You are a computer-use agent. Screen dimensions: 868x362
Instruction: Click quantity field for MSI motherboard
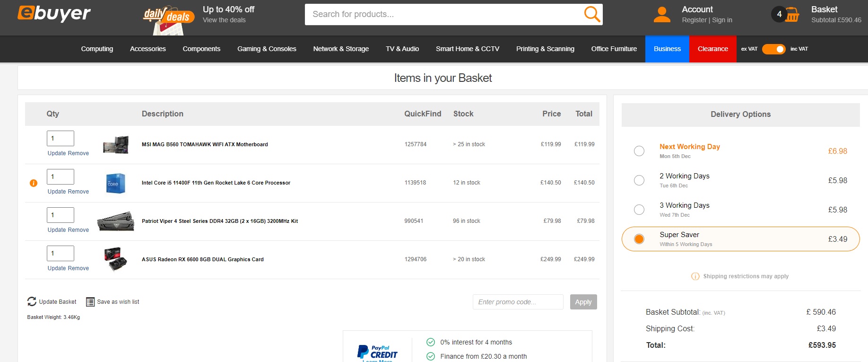[x=61, y=138]
